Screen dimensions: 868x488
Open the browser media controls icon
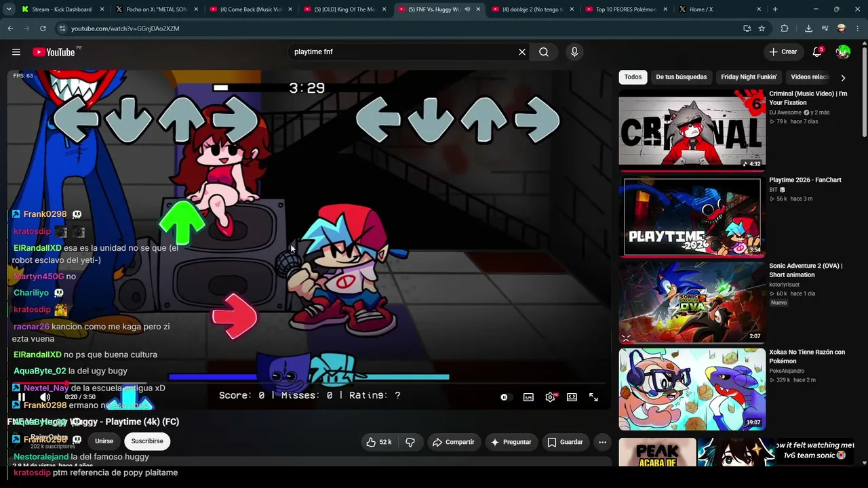tap(825, 28)
